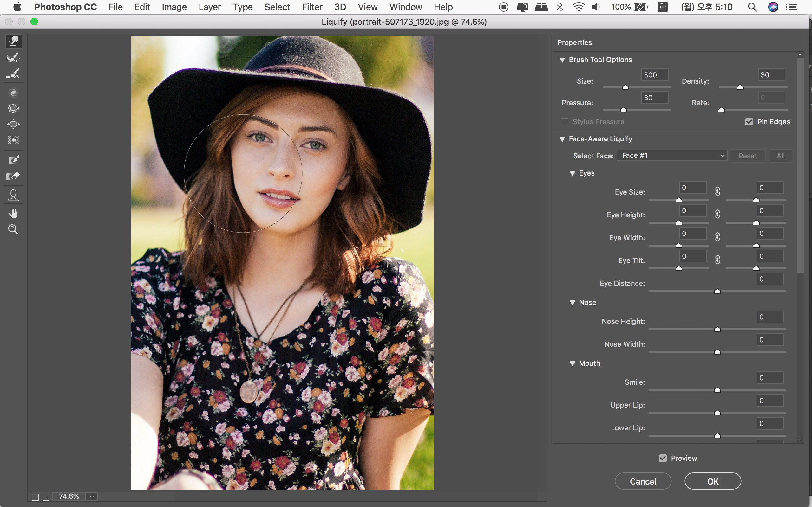This screenshot has width=812, height=507.
Task: Open the Window menu
Action: click(405, 7)
